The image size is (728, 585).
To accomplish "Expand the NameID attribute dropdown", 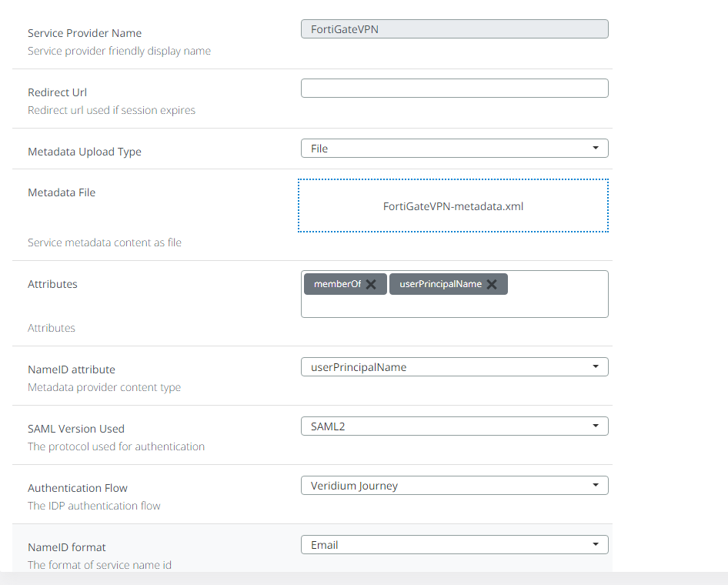I will pyautogui.click(x=454, y=367).
